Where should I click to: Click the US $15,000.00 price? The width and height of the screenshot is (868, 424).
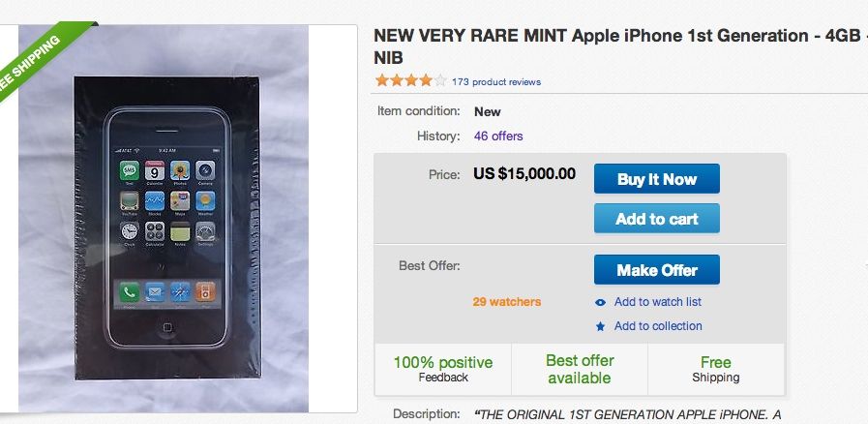click(524, 174)
